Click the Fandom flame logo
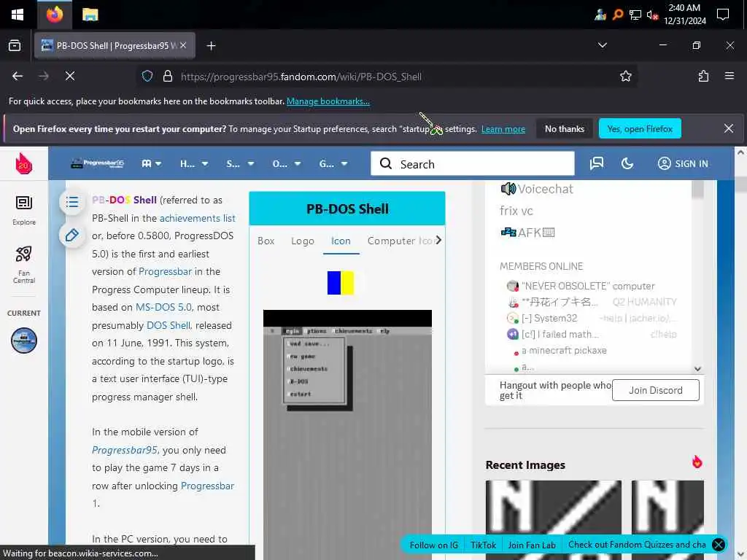This screenshot has width=747, height=560. click(x=24, y=164)
